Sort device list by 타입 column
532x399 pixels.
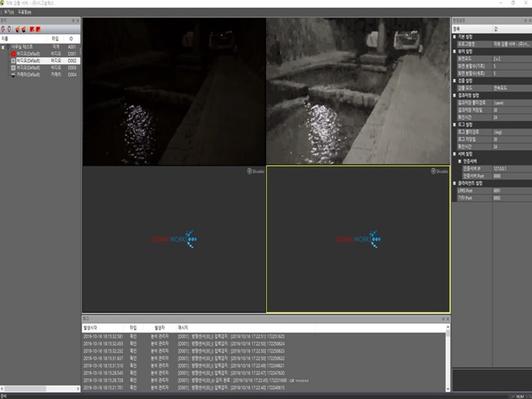(55, 39)
